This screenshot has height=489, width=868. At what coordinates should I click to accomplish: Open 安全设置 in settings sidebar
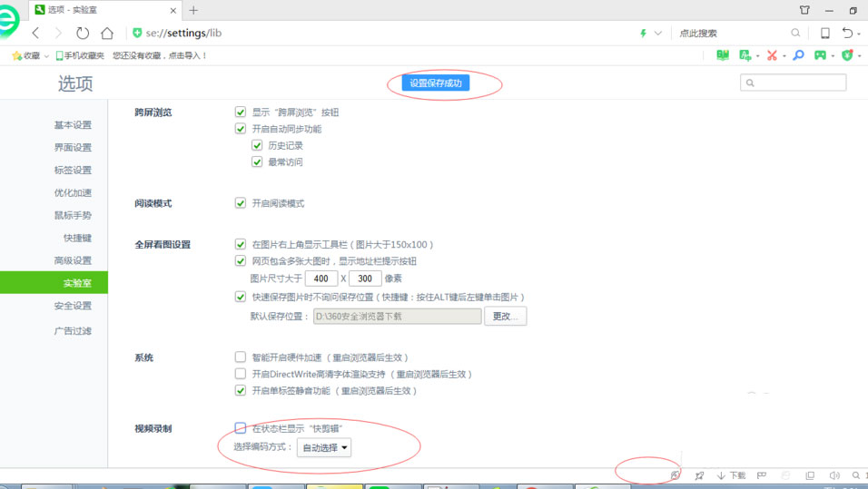73,306
